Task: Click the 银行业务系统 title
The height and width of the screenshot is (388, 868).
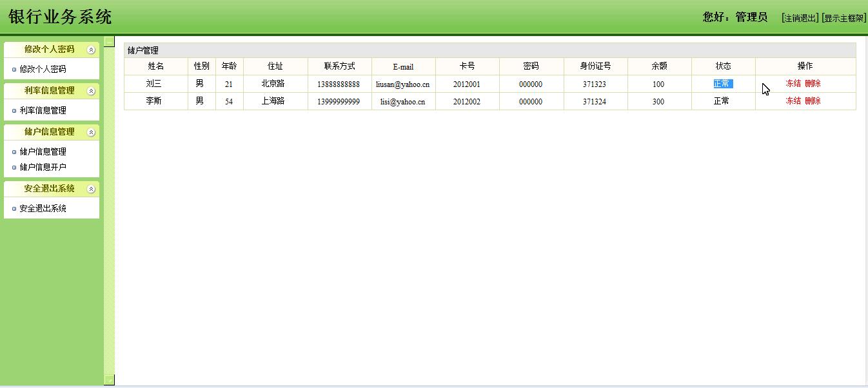Action: coord(60,17)
